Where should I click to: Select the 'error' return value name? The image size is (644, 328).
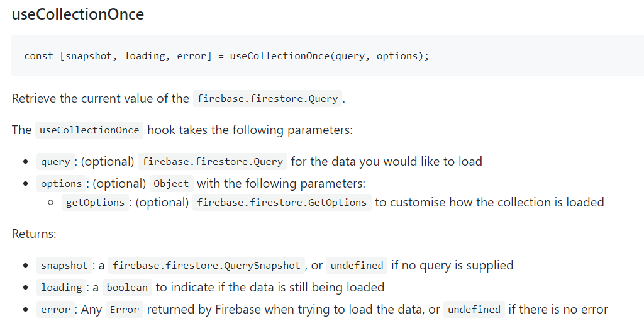tap(56, 310)
